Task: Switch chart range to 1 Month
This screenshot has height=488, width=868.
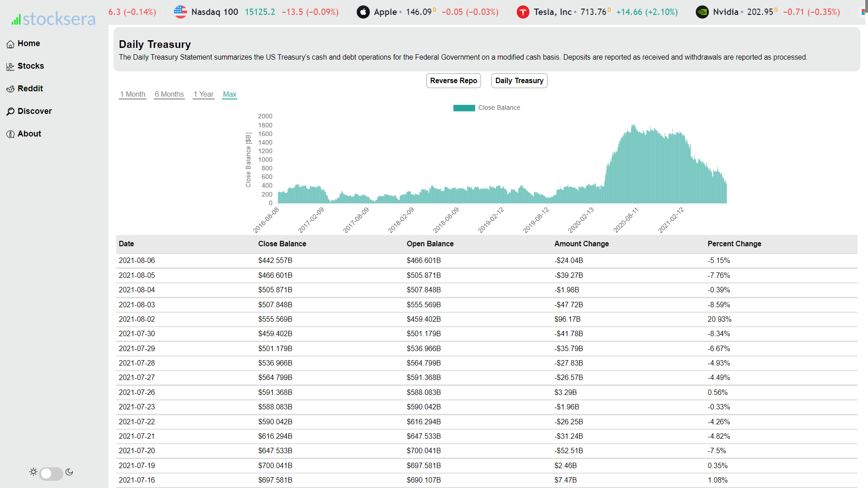Action: 132,94
